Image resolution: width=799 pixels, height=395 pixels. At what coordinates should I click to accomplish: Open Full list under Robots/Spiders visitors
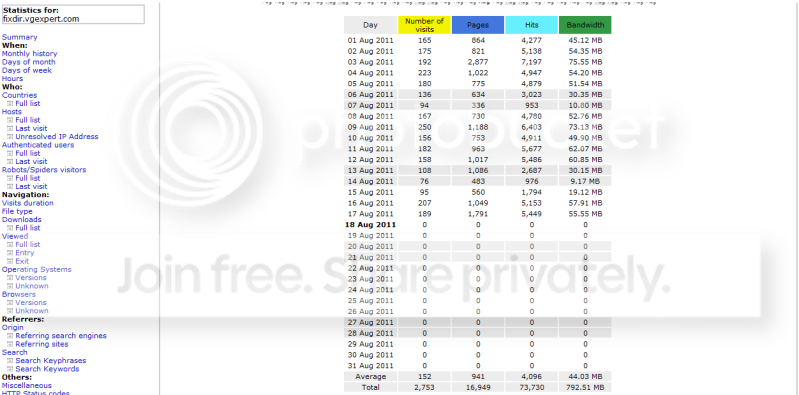click(28, 178)
